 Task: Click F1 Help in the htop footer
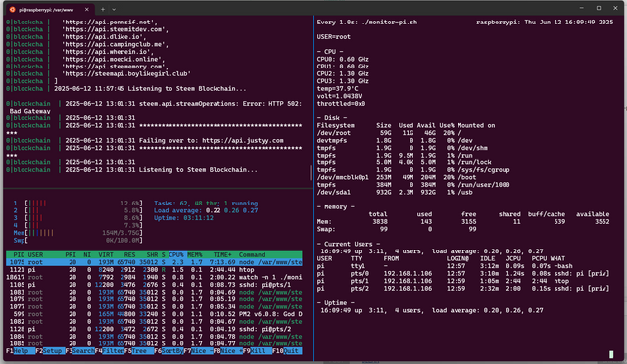pyautogui.click(x=21, y=351)
